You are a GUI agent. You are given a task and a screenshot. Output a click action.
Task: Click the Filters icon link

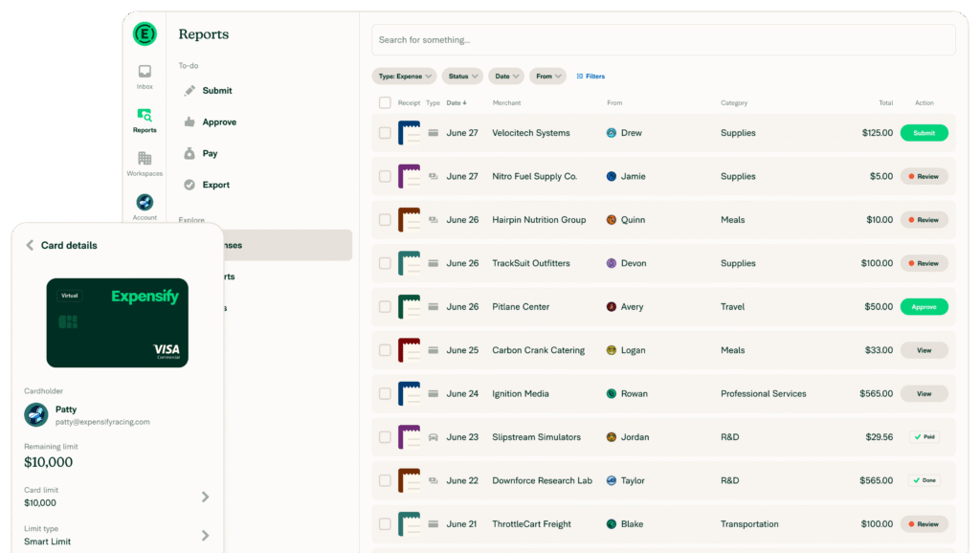tap(590, 76)
